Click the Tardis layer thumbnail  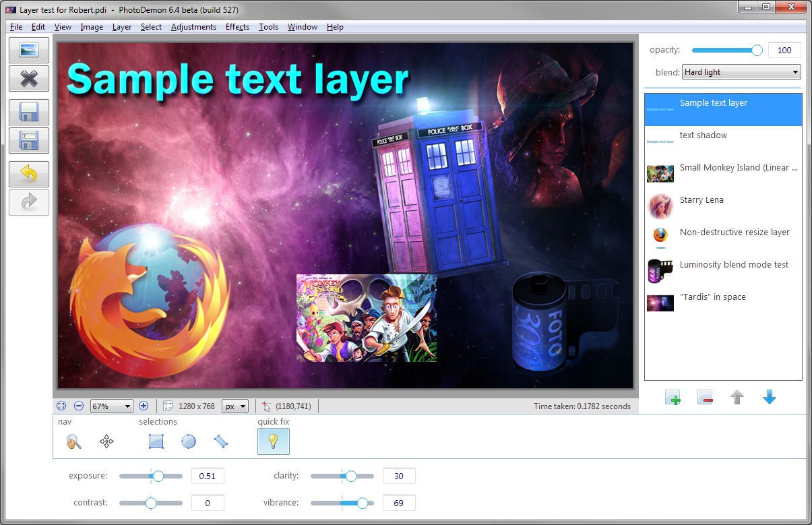pyautogui.click(x=660, y=303)
